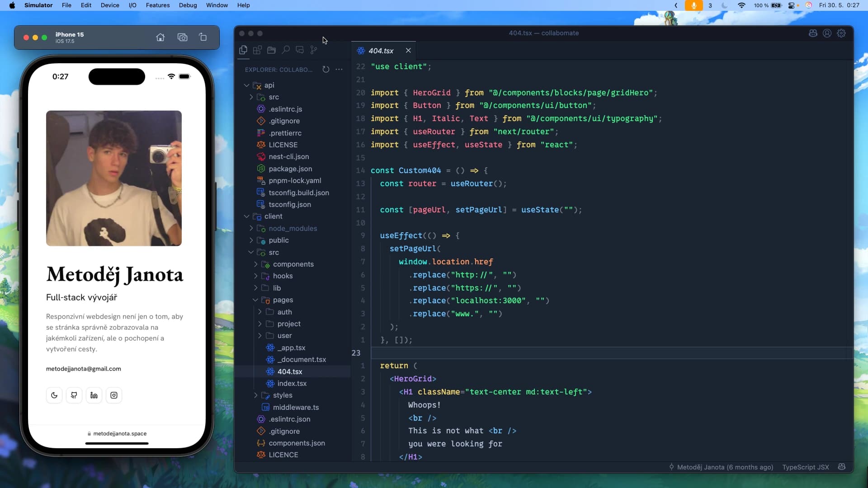Expand the public folder
868x488 pixels.
[251, 240]
